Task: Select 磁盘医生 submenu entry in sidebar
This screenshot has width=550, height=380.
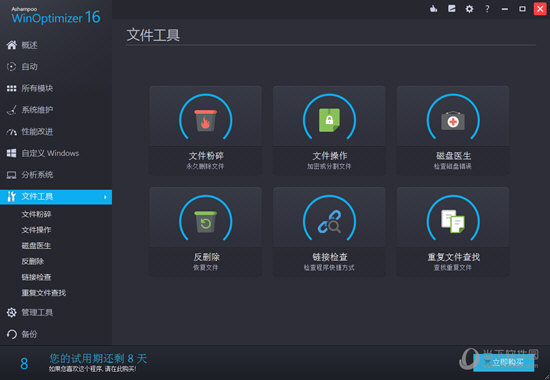Action: (36, 246)
